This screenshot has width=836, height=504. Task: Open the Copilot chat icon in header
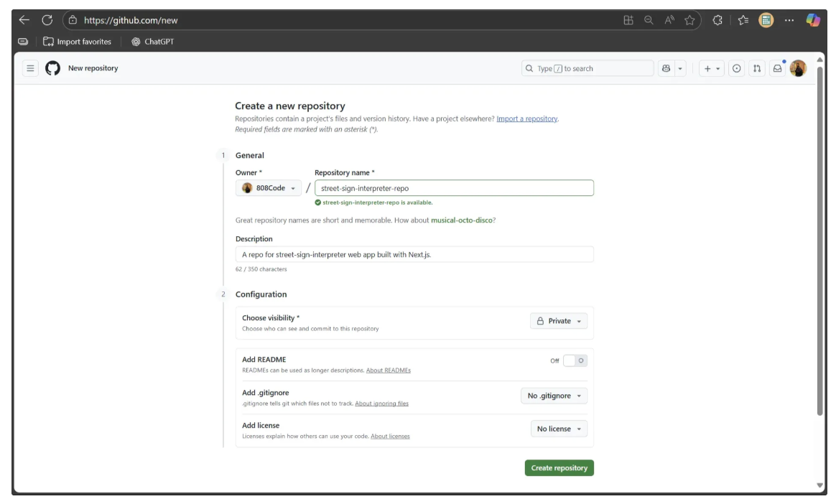(x=666, y=68)
